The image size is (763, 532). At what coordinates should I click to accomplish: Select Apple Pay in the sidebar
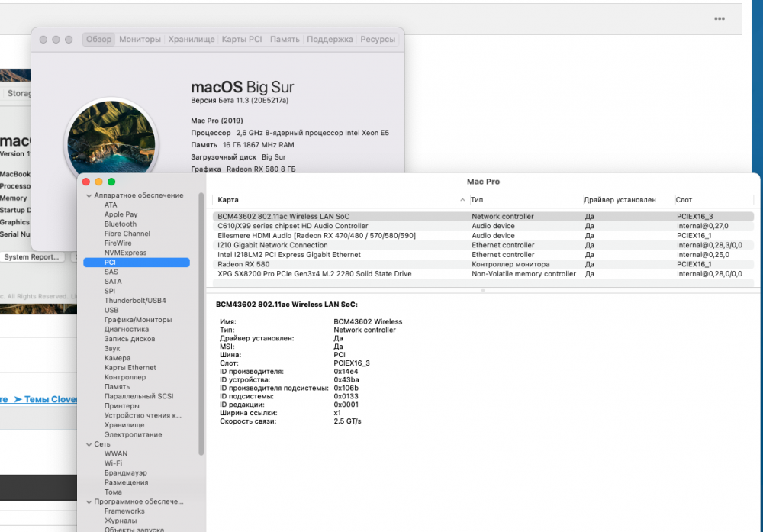coord(121,214)
